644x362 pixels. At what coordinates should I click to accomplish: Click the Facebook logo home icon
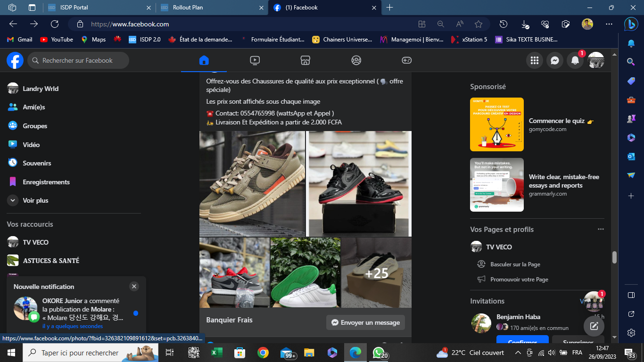[x=15, y=60]
